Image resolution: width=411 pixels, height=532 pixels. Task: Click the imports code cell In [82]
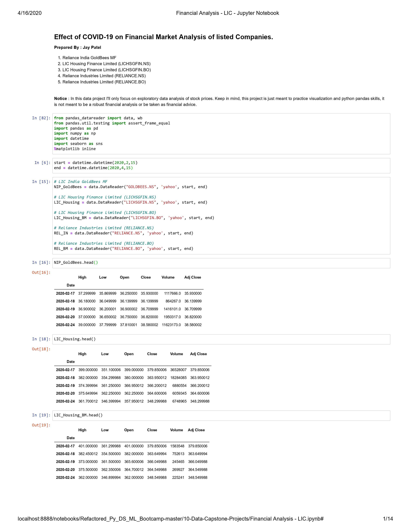(221, 133)
